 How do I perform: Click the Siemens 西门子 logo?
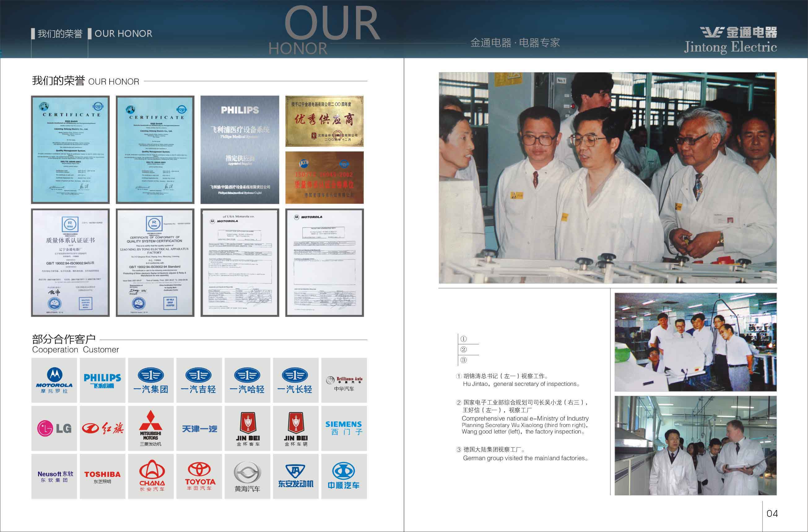(344, 429)
